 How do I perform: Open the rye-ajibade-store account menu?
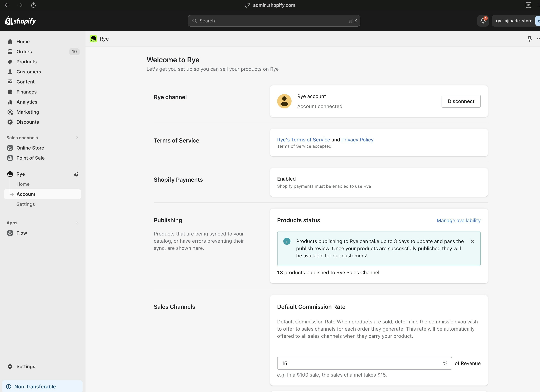coord(515,21)
